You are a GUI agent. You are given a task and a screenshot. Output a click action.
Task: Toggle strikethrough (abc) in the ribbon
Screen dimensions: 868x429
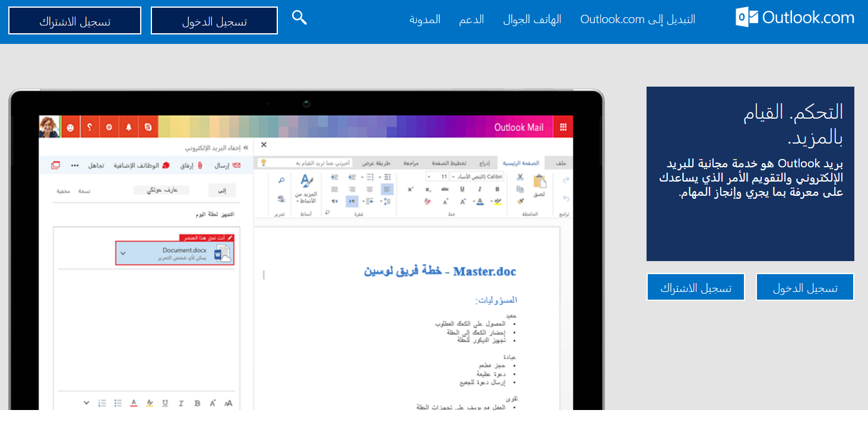pos(445,189)
